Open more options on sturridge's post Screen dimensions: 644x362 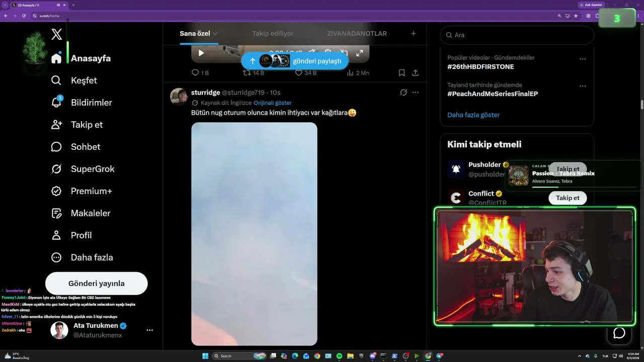[x=416, y=93]
